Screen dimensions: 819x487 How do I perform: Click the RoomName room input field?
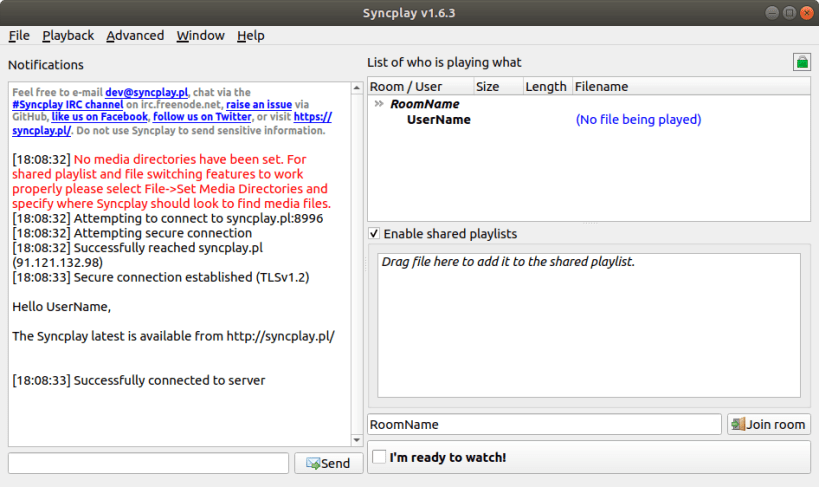[544, 424]
